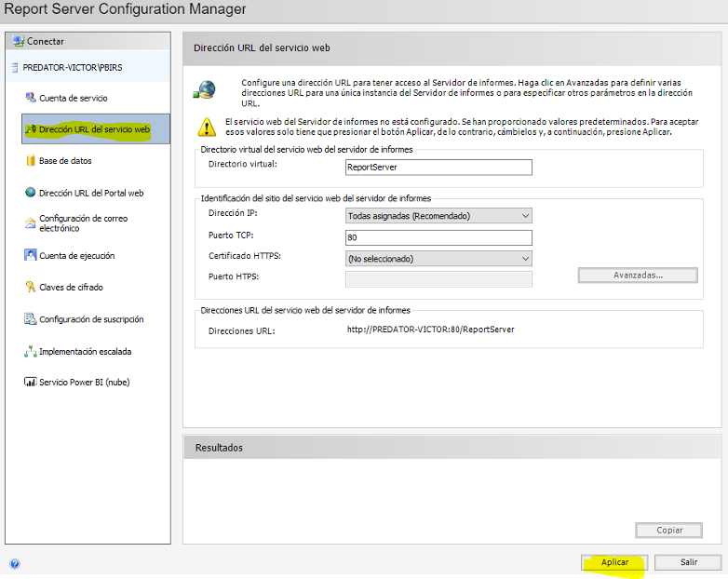This screenshot has width=728, height=579.
Task: Click the Salir button
Action: (688, 562)
